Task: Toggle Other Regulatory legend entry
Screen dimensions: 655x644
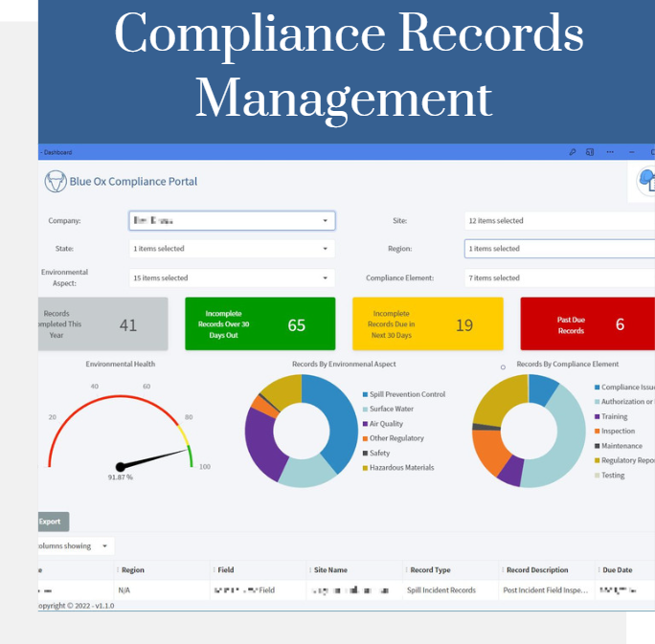Action: pyautogui.click(x=393, y=438)
